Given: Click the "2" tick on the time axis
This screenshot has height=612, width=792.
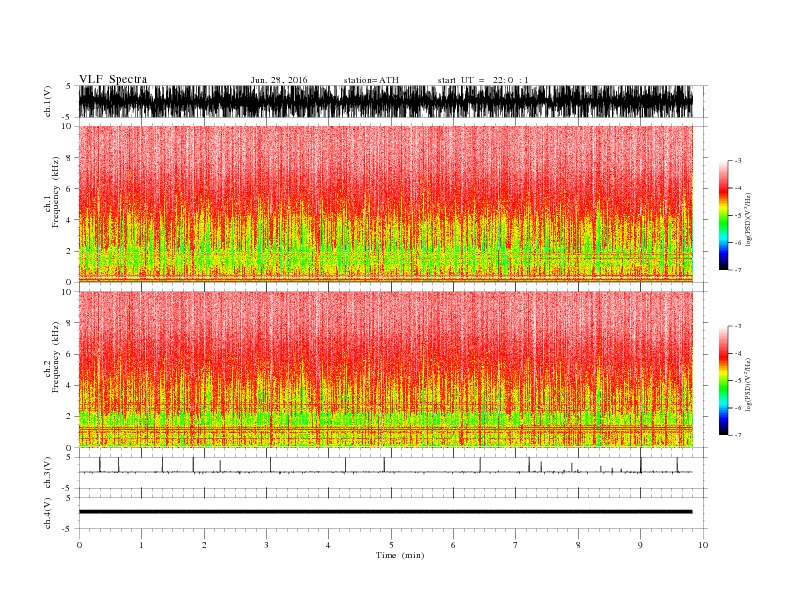Looking at the screenshot, I should coord(204,545).
